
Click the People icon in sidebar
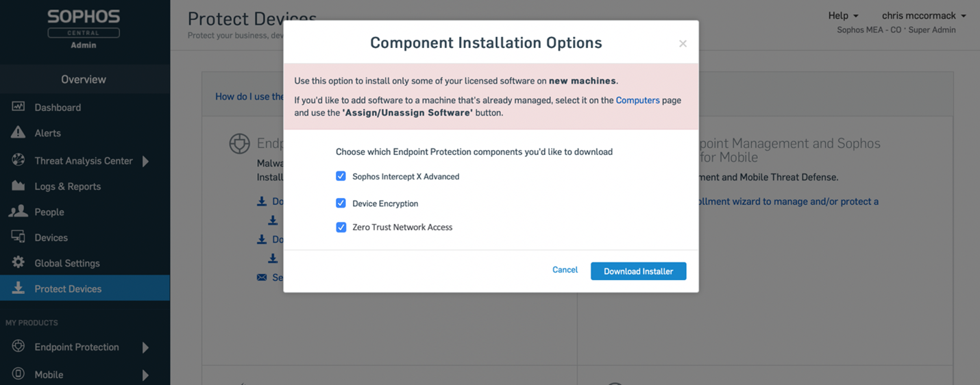[x=19, y=212]
